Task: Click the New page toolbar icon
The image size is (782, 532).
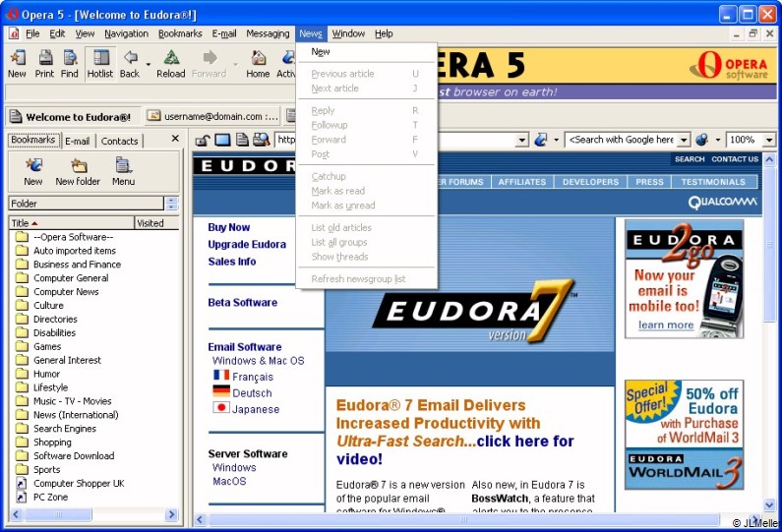Action: tap(17, 63)
